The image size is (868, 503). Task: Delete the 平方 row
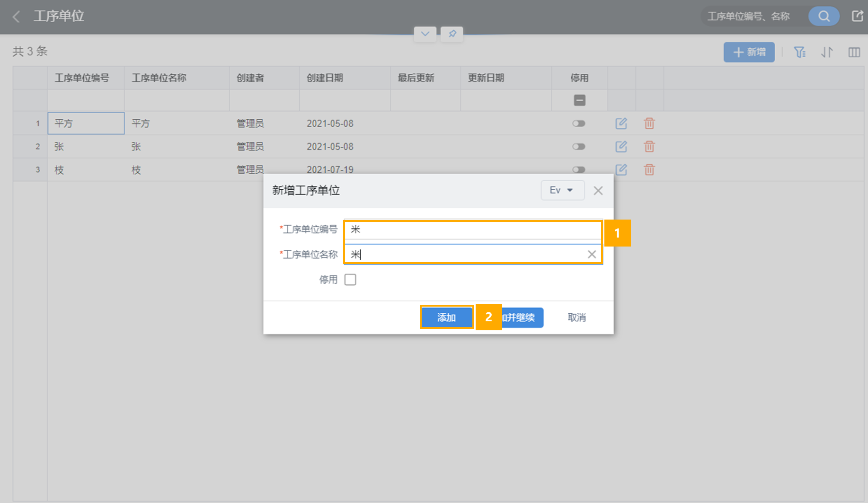649,124
